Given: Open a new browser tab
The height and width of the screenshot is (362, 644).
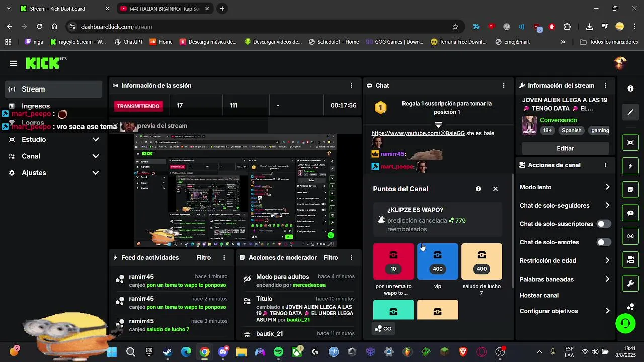Looking at the screenshot, I should coord(222,9).
